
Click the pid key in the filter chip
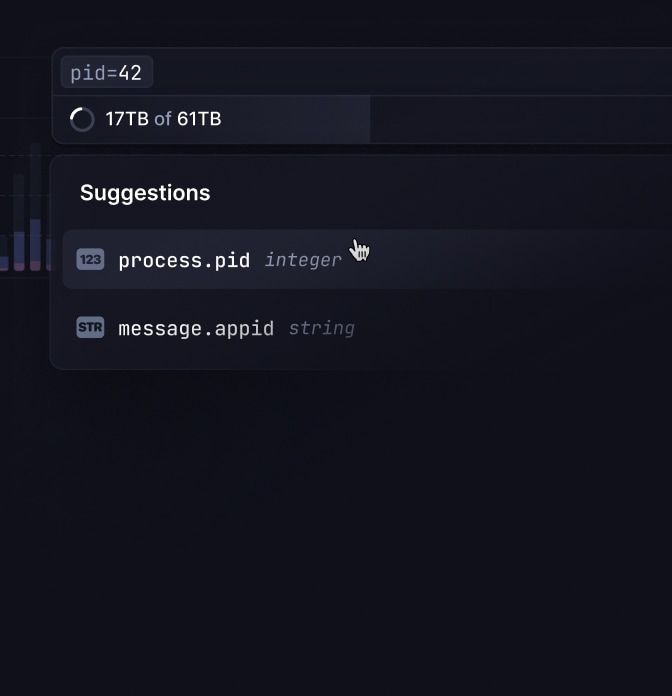(87, 73)
